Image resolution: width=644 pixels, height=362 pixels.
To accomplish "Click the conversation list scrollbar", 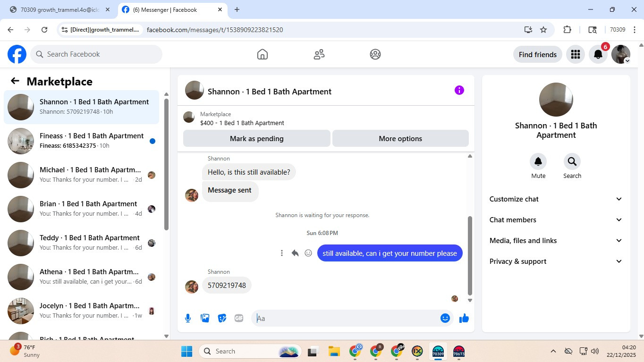I will (x=166, y=164).
